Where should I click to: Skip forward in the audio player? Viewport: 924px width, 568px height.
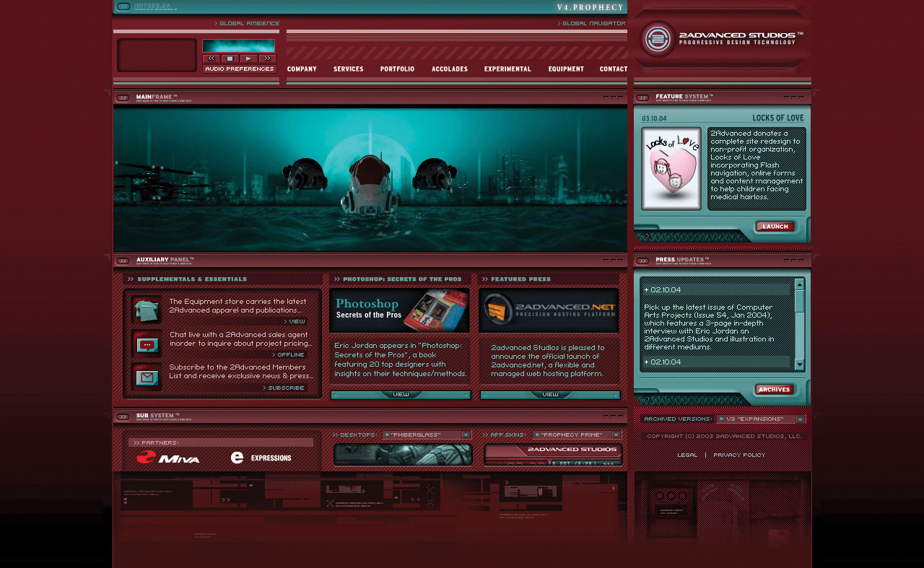pos(267,58)
